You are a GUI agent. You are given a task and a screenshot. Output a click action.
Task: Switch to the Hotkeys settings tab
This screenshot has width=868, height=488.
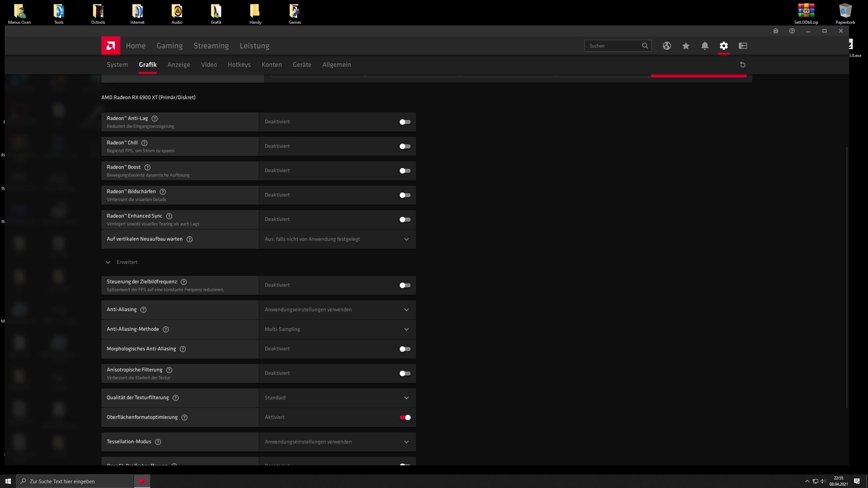tap(239, 65)
